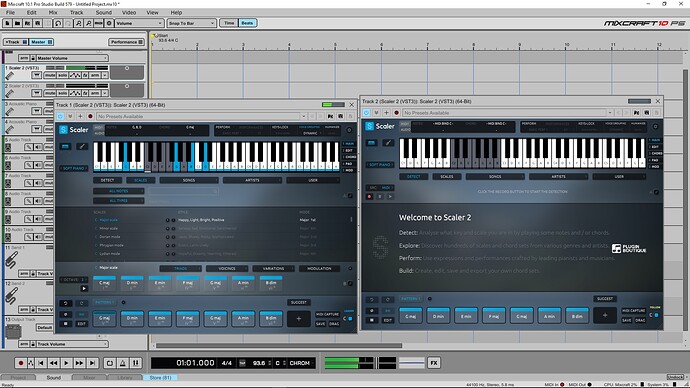
Task: Open the ARTISTS dropdown in Track 1 Scaler
Action: pyautogui.click(x=252, y=180)
